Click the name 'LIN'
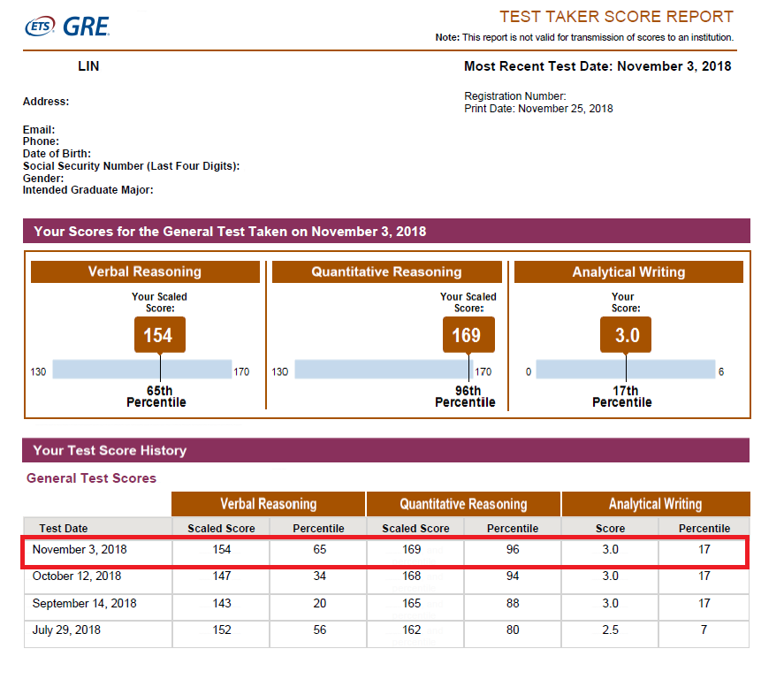The image size is (784, 687). [88, 66]
